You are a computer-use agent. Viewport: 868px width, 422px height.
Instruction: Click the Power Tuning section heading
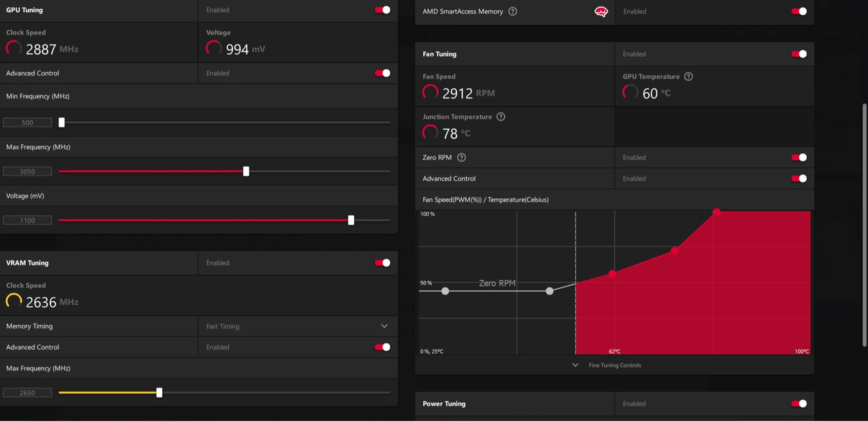444,404
